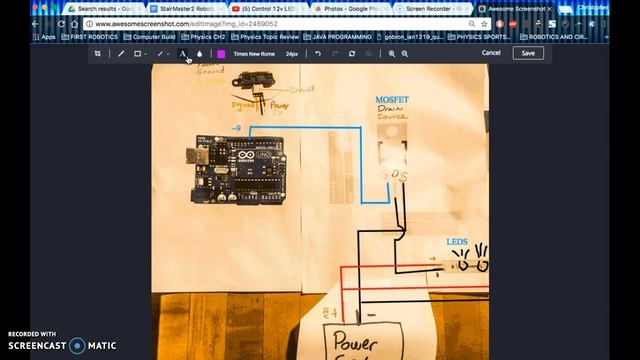Cancel the image editing
This screenshot has height=360, width=640.
point(491,53)
